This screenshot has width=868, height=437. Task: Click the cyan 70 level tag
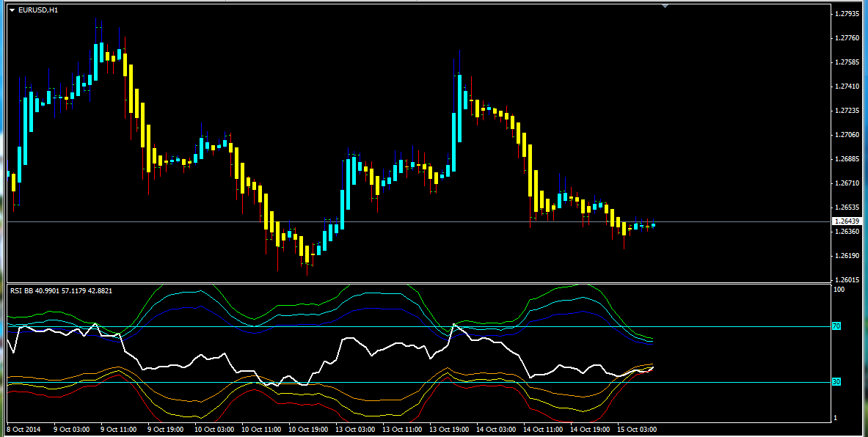click(x=836, y=326)
